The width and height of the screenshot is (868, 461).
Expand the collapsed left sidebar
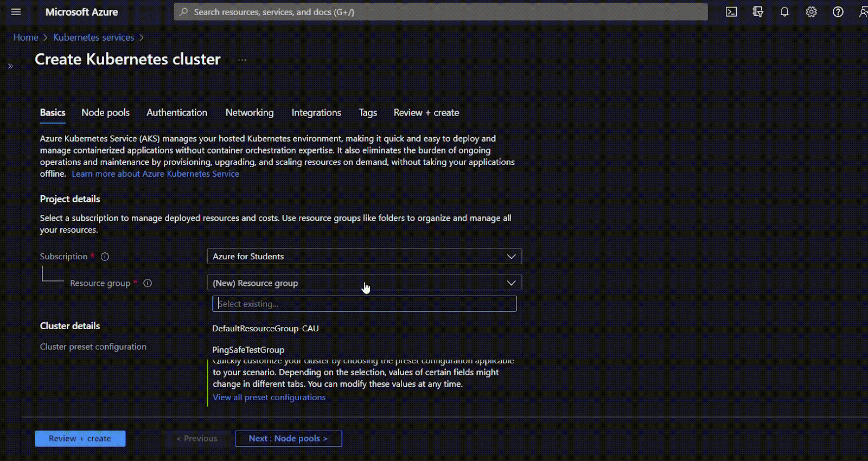pyautogui.click(x=10, y=66)
